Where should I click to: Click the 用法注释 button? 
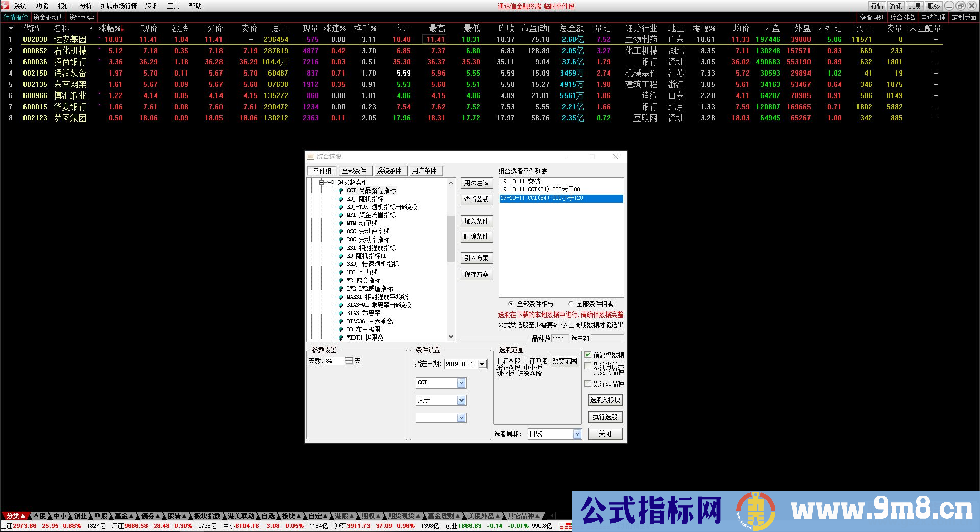[x=477, y=183]
